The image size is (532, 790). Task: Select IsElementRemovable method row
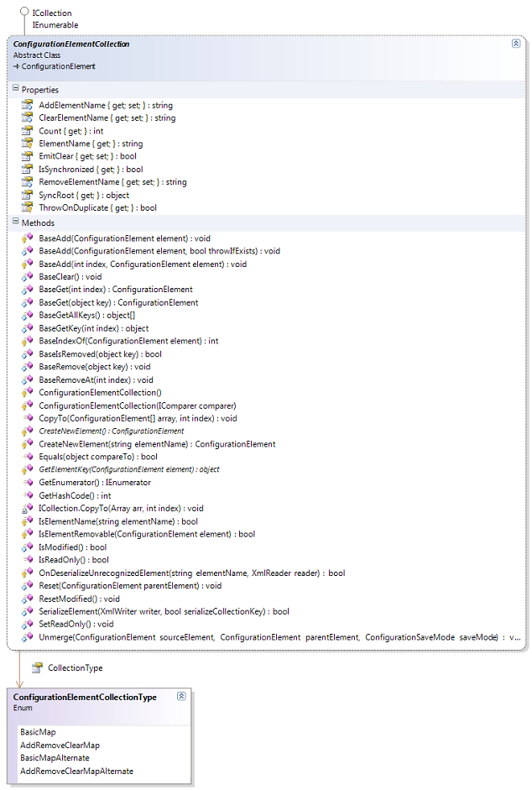tap(147, 534)
